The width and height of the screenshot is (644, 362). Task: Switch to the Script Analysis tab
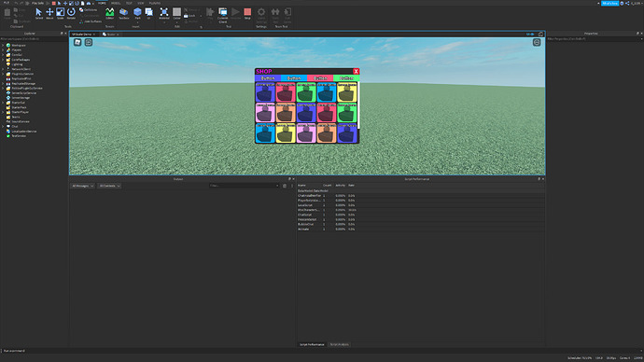[339, 344]
